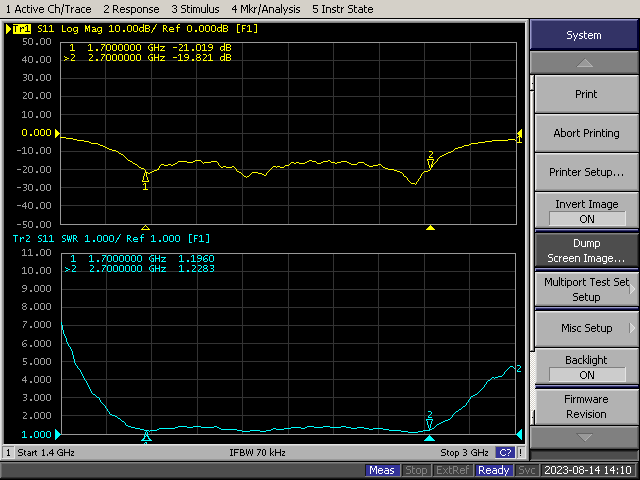This screenshot has width=640, height=480.
Task: Click marker 1 on the SWR trace
Action: tap(146, 437)
